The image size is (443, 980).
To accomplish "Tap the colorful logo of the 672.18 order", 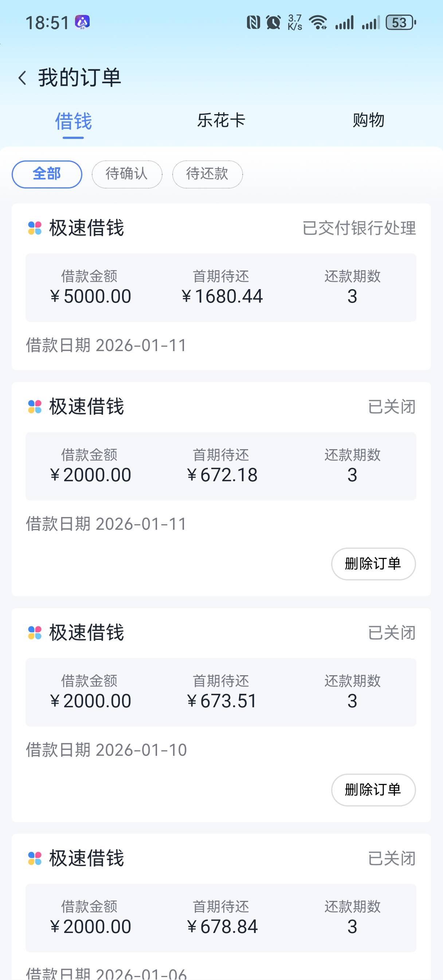I will 35,407.
